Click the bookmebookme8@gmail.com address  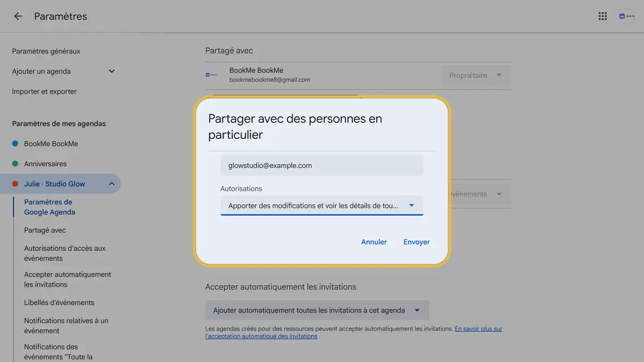point(269,80)
